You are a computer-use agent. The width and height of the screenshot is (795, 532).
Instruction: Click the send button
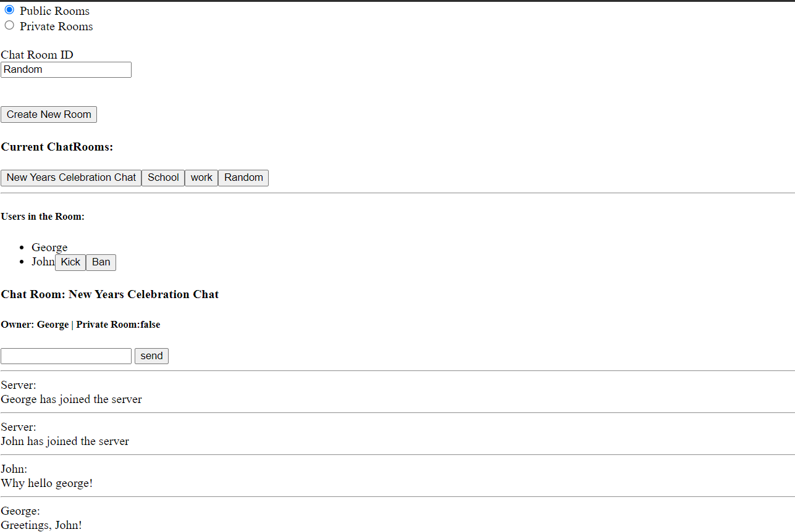pos(151,356)
